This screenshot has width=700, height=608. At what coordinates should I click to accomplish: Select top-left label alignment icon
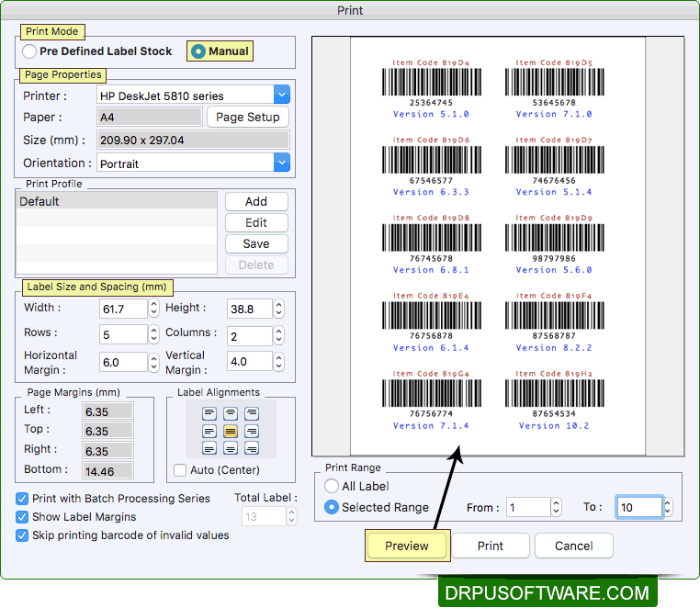[x=209, y=414]
